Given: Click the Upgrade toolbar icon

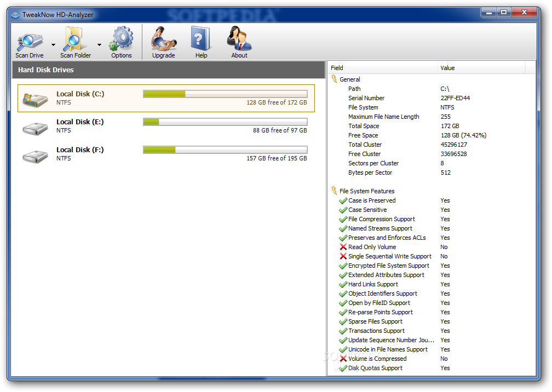Looking at the screenshot, I should point(163,39).
